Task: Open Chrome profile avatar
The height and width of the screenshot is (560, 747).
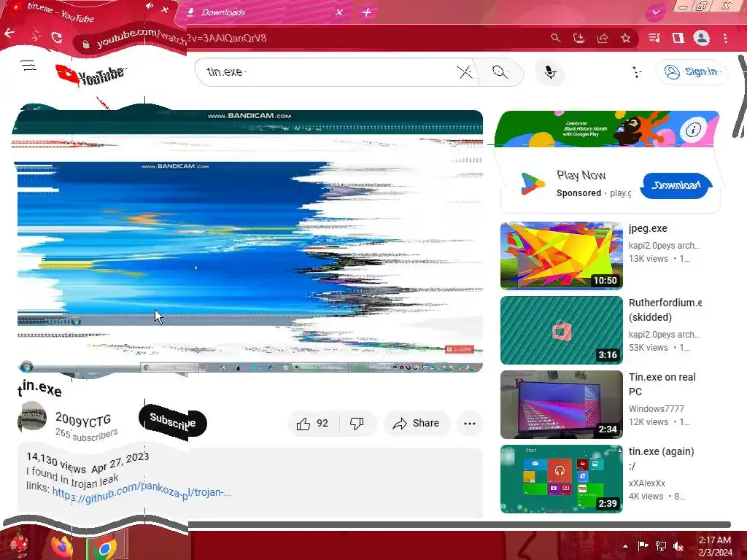Action: [x=702, y=38]
